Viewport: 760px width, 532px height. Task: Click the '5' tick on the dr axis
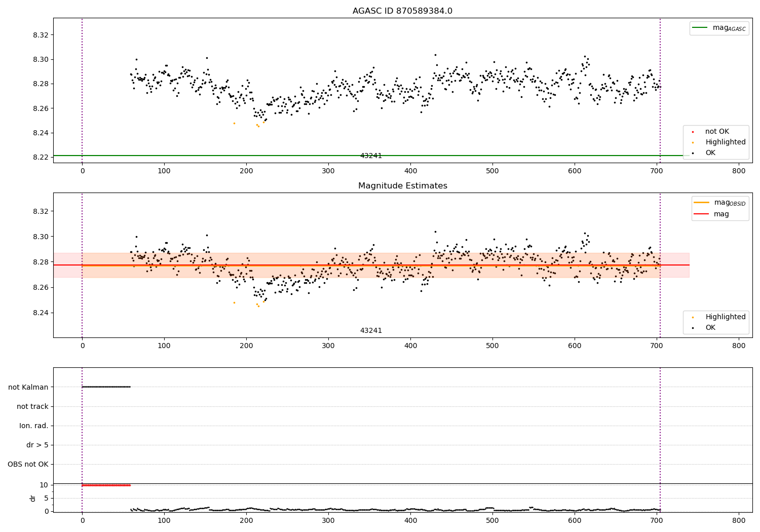click(x=46, y=499)
